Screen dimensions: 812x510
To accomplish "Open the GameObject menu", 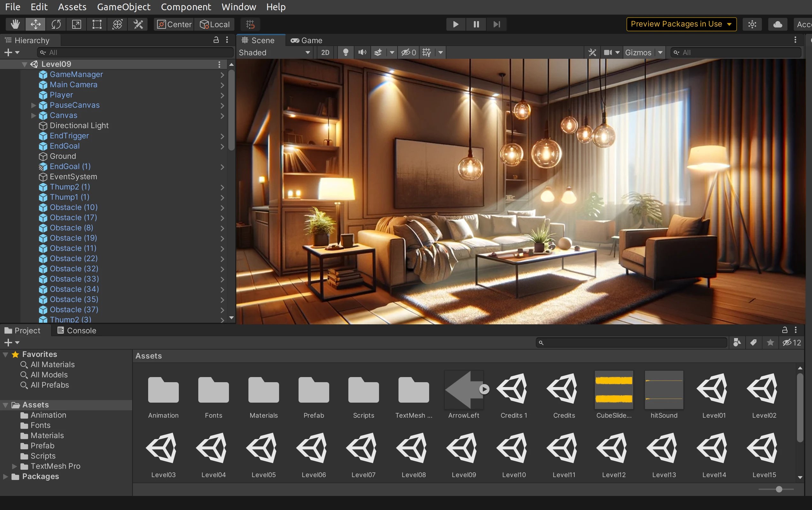I will pyautogui.click(x=123, y=7).
